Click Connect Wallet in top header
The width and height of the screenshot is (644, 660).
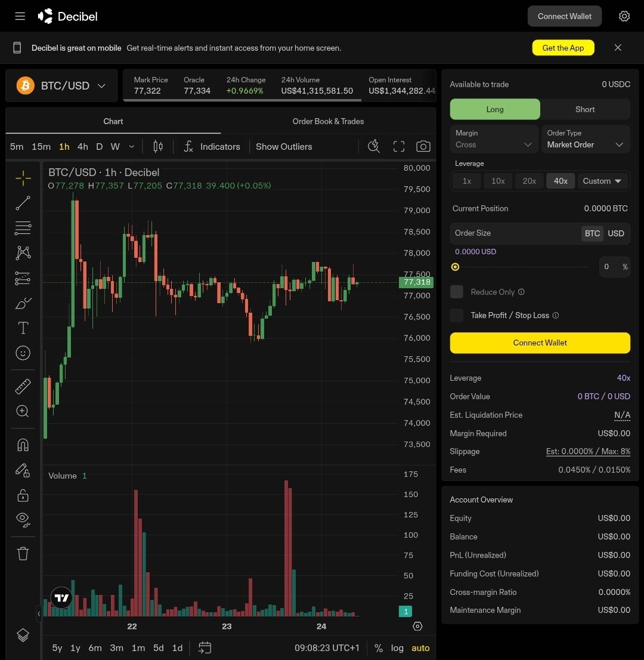pos(564,17)
